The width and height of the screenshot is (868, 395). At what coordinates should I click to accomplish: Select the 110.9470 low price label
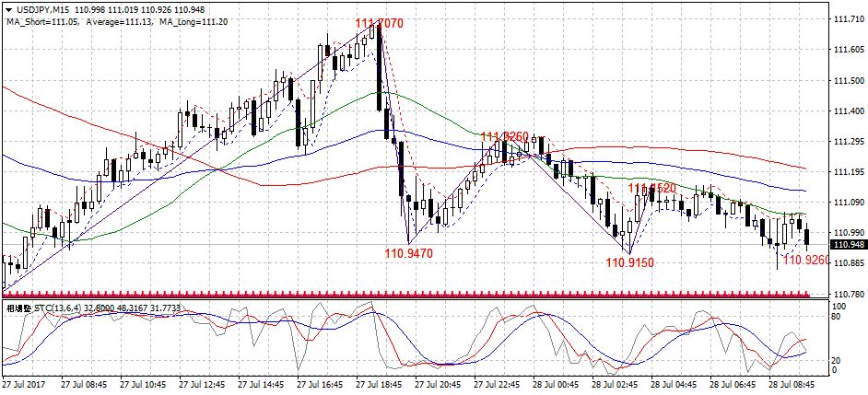click(x=408, y=251)
